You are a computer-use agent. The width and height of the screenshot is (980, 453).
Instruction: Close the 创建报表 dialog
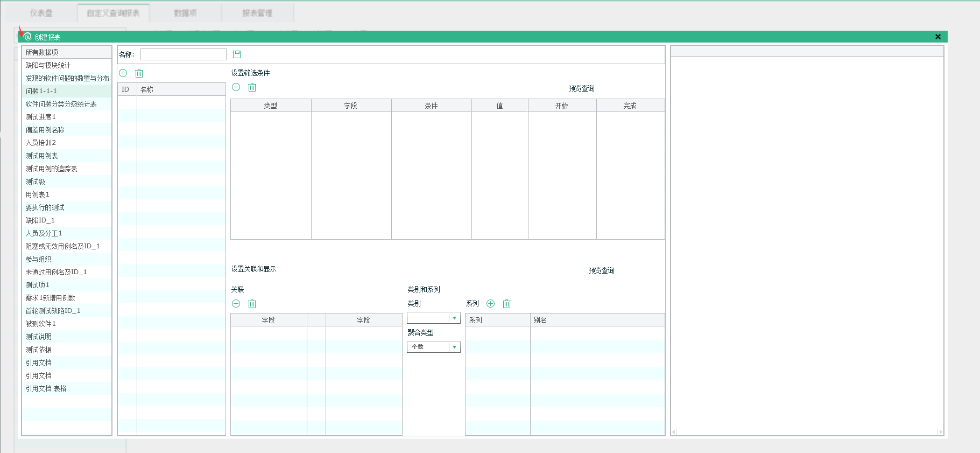tap(938, 37)
